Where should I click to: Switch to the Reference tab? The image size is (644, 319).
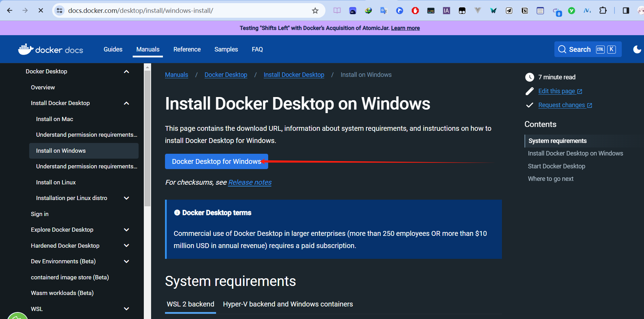(x=187, y=49)
